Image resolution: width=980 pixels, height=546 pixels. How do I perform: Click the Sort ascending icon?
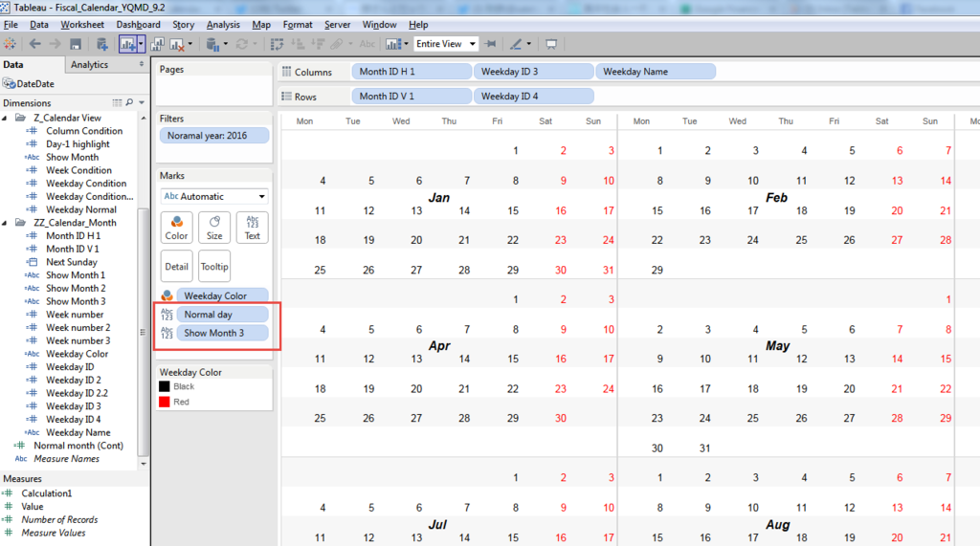(x=298, y=44)
